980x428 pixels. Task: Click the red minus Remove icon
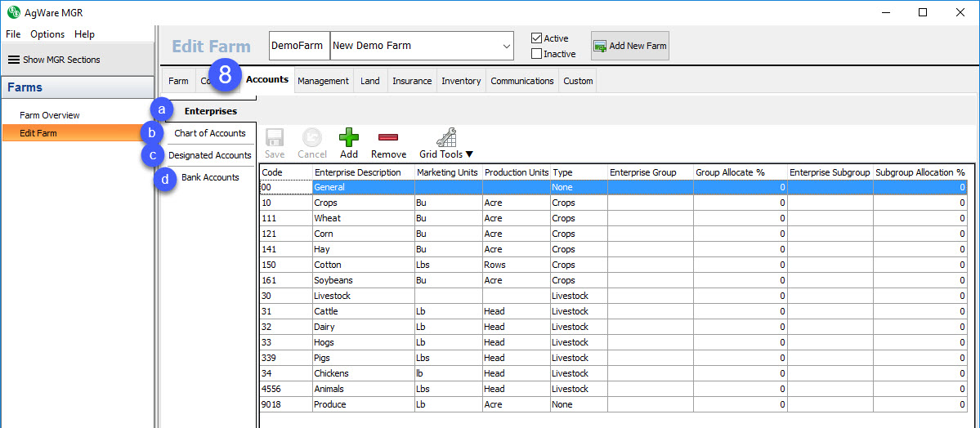click(x=388, y=137)
